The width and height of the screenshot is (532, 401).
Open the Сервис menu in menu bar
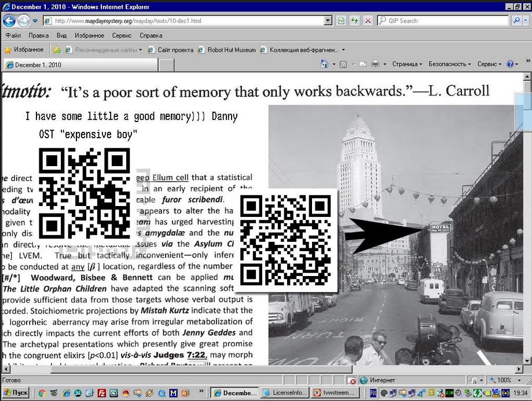tap(122, 35)
